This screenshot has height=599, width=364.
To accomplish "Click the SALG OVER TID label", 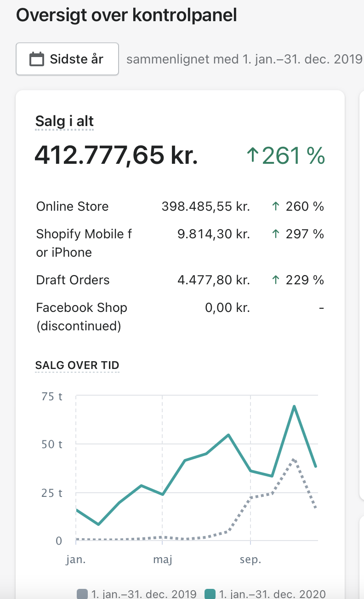I will pyautogui.click(x=77, y=365).
